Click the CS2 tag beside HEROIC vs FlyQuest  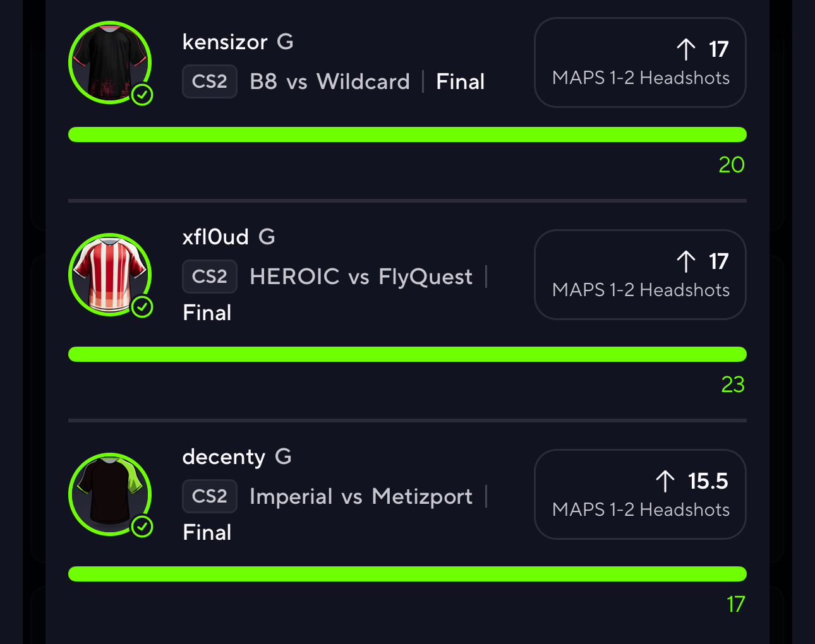(x=210, y=277)
